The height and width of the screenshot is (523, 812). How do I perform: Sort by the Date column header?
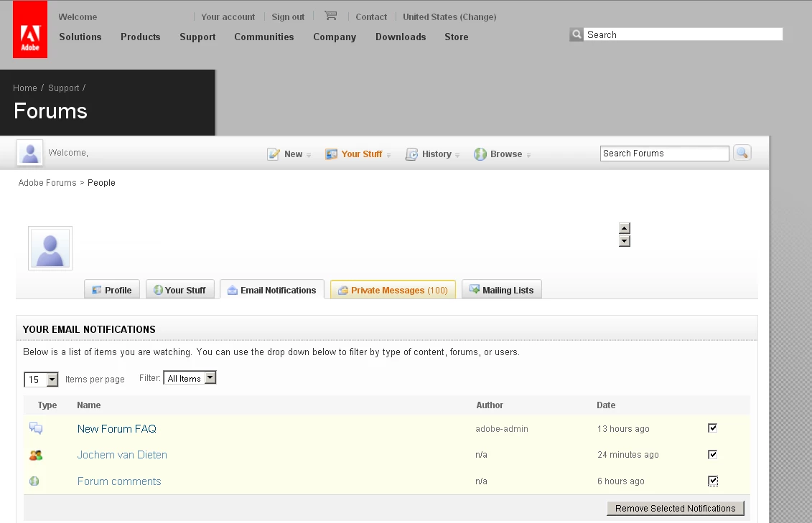click(606, 405)
